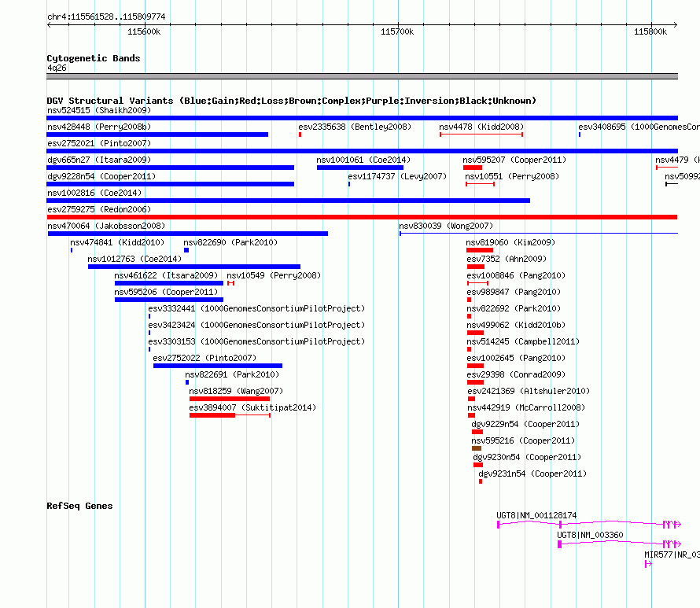The height and width of the screenshot is (608, 700).
Task: Open dgv9231n54 (Cooper2011) label
Action: pos(532,474)
